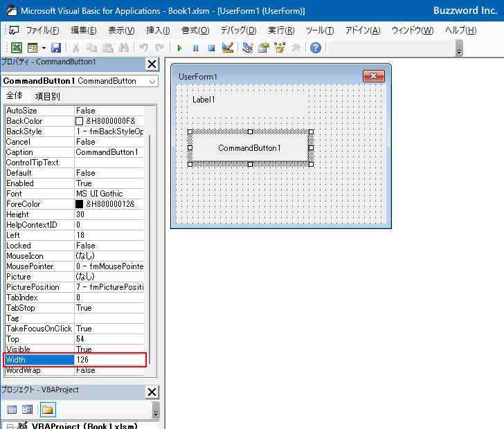This screenshot has height=429, width=504.
Task: Open the 書式(O) menu
Action: pyautogui.click(x=195, y=30)
